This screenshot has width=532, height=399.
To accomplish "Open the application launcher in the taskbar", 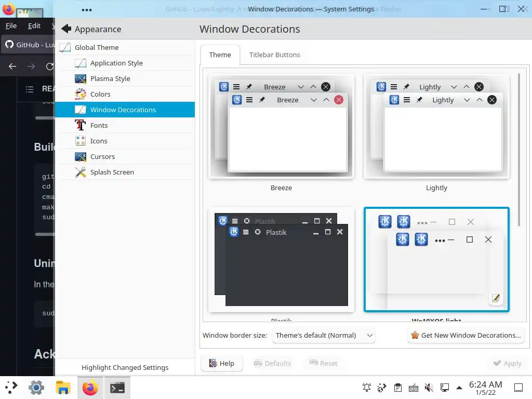I will [x=11, y=387].
